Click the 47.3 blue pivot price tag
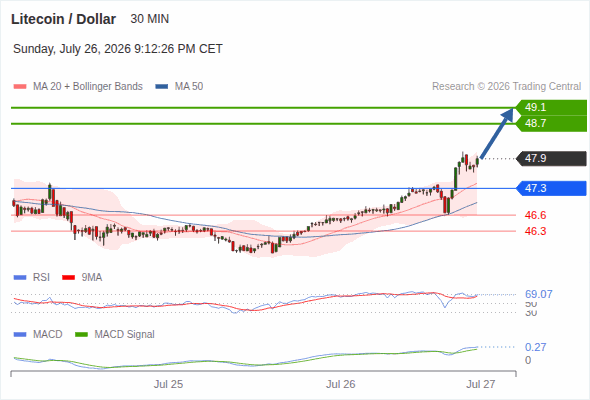 [551, 188]
